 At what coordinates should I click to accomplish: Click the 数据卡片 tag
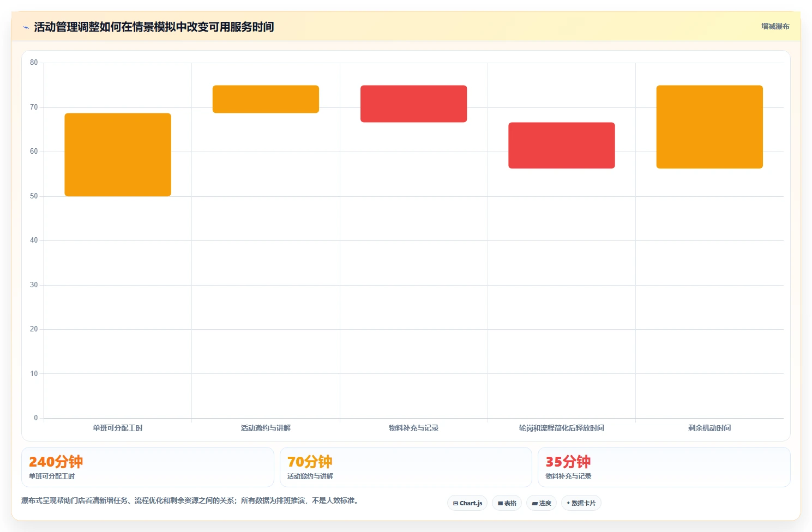point(581,503)
